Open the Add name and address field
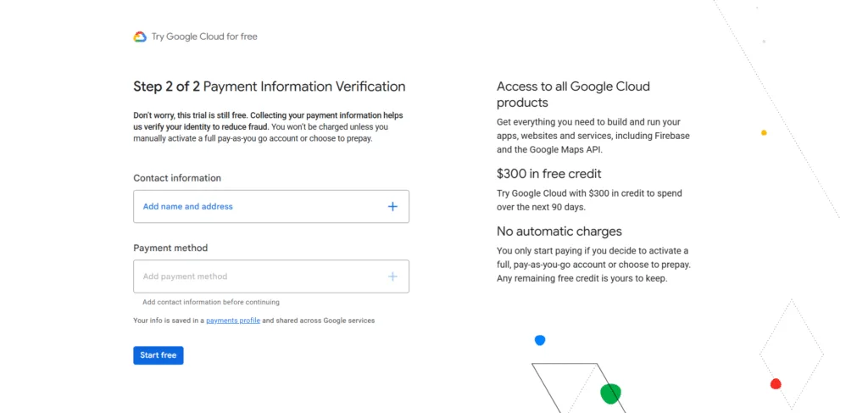Screen dimensions: 868x413 coord(271,207)
